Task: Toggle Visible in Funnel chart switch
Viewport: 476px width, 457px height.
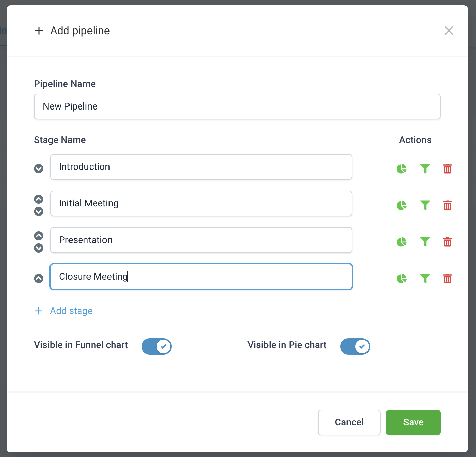Action: tap(157, 346)
